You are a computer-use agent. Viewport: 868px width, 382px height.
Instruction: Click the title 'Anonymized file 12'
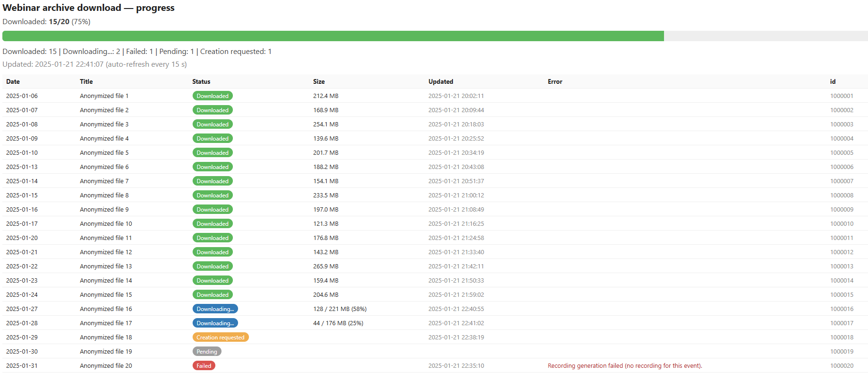106,252
